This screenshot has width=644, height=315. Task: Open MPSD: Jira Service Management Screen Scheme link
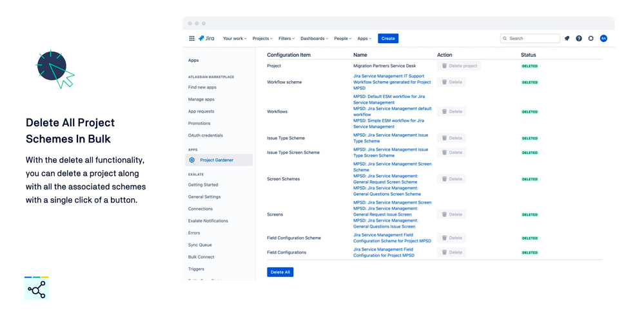[392, 167]
